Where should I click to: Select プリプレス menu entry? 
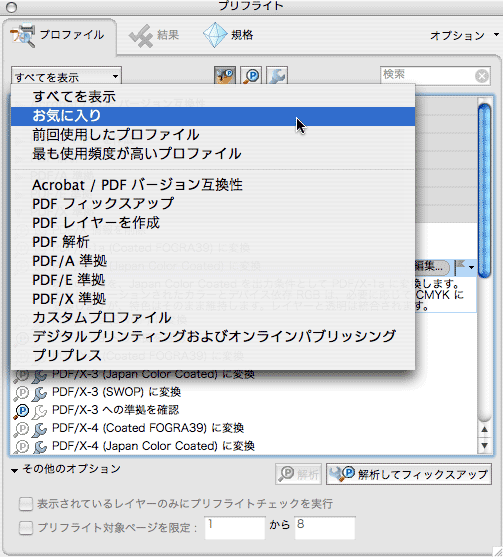(213, 356)
